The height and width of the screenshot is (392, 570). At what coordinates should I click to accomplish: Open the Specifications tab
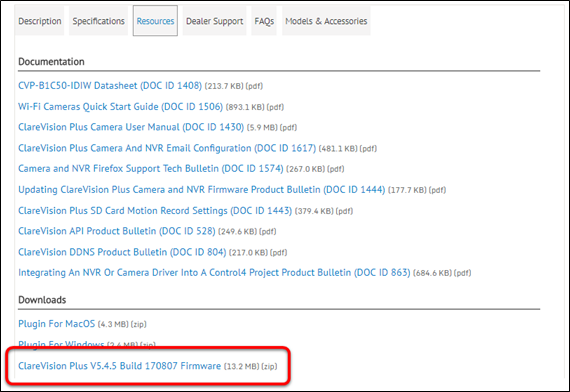[99, 21]
